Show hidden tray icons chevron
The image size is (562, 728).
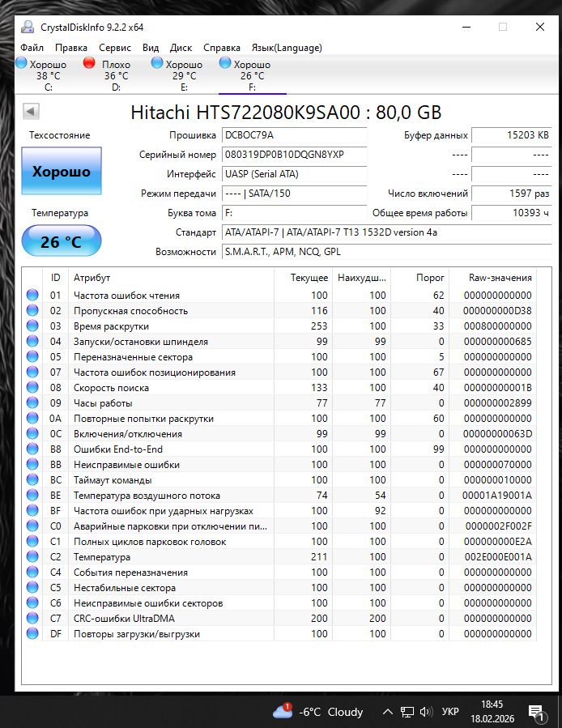pyautogui.click(x=387, y=712)
